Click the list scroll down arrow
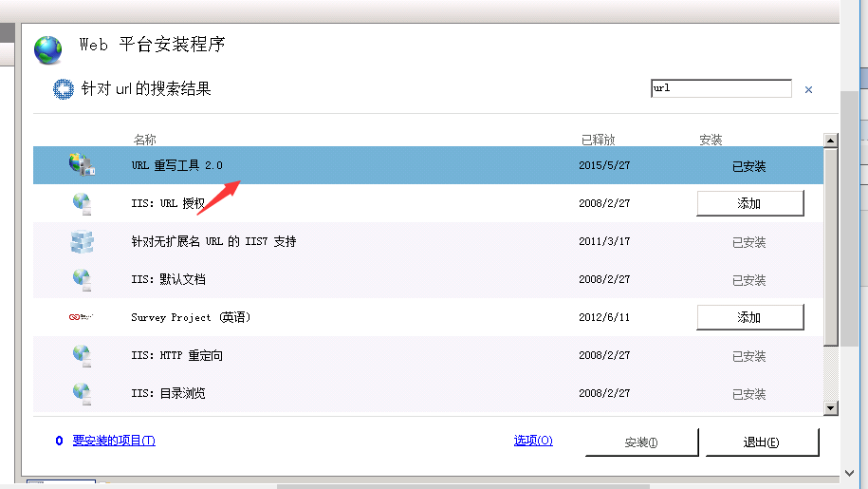This screenshot has width=868, height=489. (830, 408)
